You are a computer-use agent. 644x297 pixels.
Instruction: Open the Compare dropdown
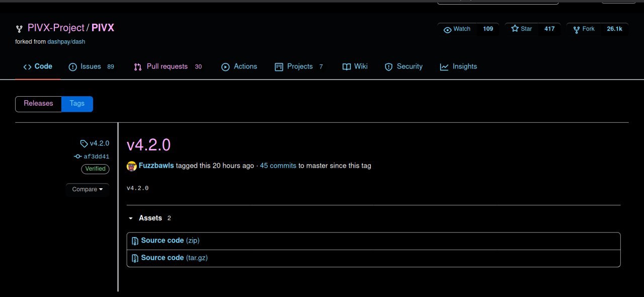pyautogui.click(x=88, y=189)
